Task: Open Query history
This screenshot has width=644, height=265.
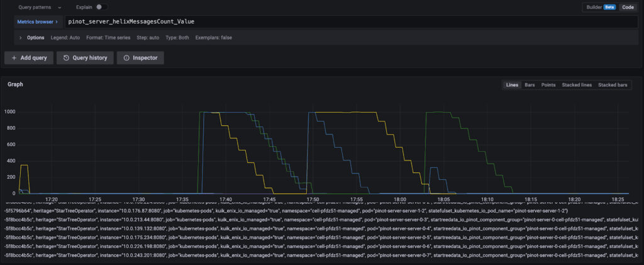Action: coord(84,58)
